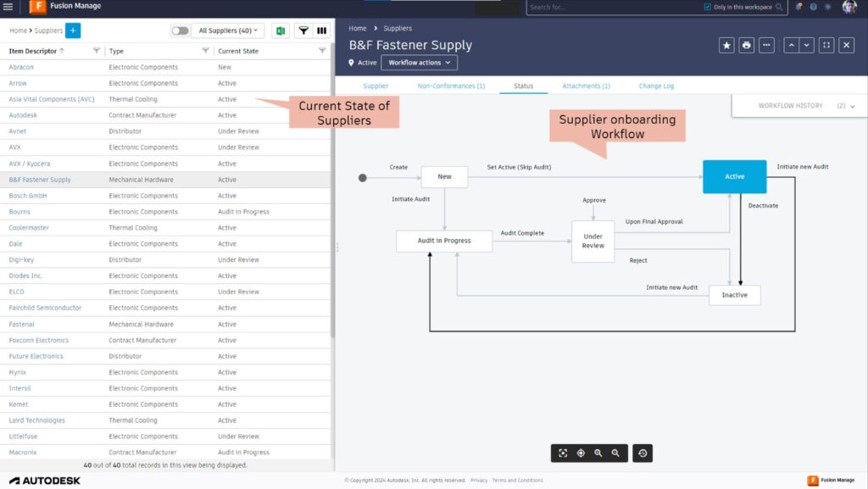Filter the Current State column
The height and width of the screenshot is (489, 868).
tap(322, 50)
